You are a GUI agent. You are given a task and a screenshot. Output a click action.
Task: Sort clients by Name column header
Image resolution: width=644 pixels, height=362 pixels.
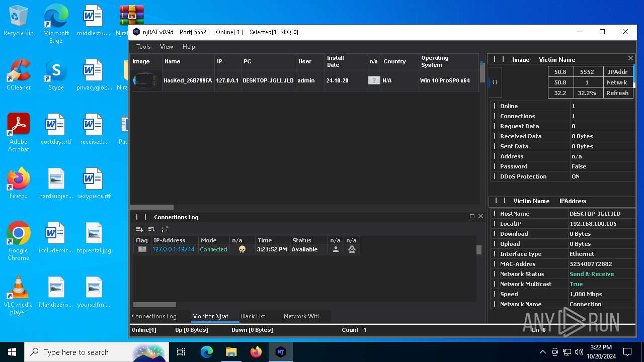188,61
